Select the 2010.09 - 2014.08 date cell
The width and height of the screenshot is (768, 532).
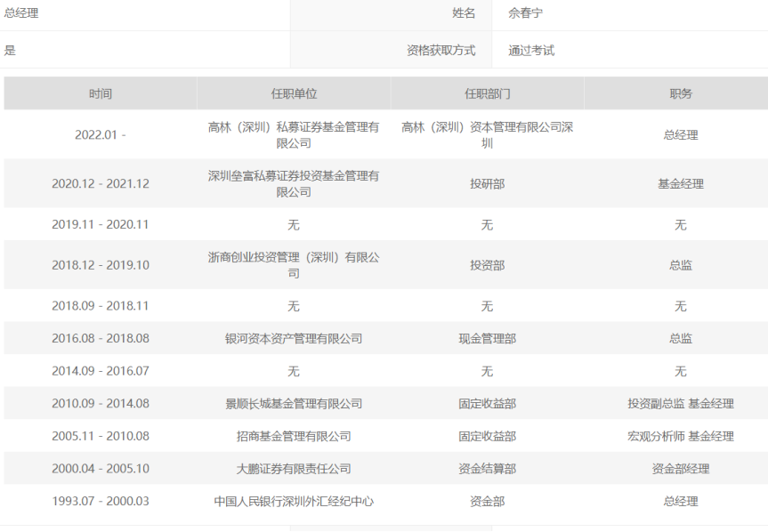[101, 403]
